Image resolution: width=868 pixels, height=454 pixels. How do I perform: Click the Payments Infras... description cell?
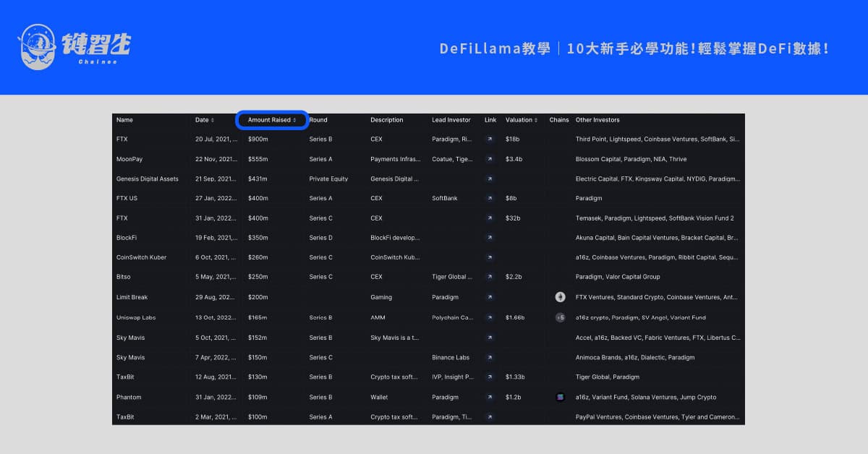(395, 159)
